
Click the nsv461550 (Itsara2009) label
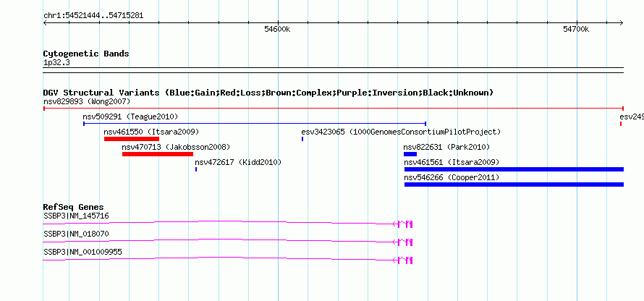pos(151,132)
